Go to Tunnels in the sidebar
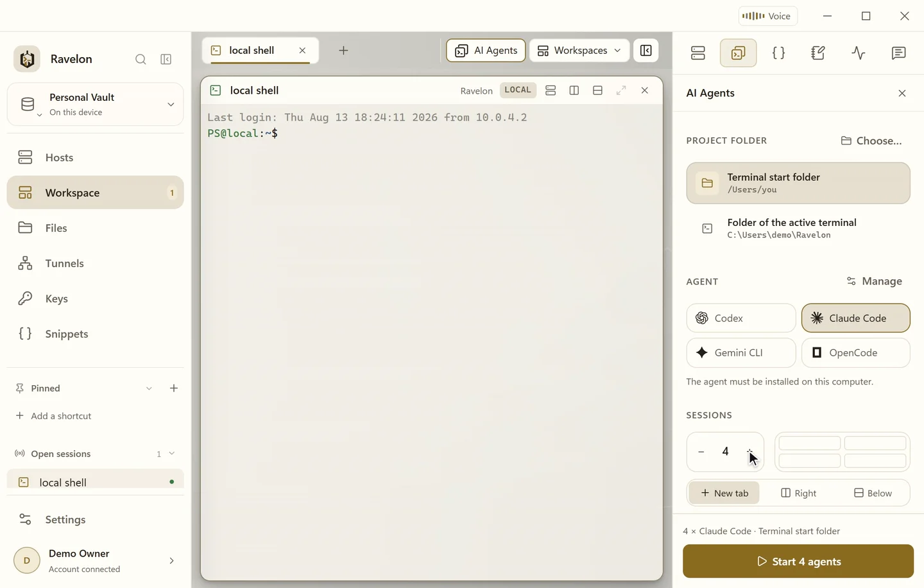The width and height of the screenshot is (924, 588). click(x=95, y=263)
